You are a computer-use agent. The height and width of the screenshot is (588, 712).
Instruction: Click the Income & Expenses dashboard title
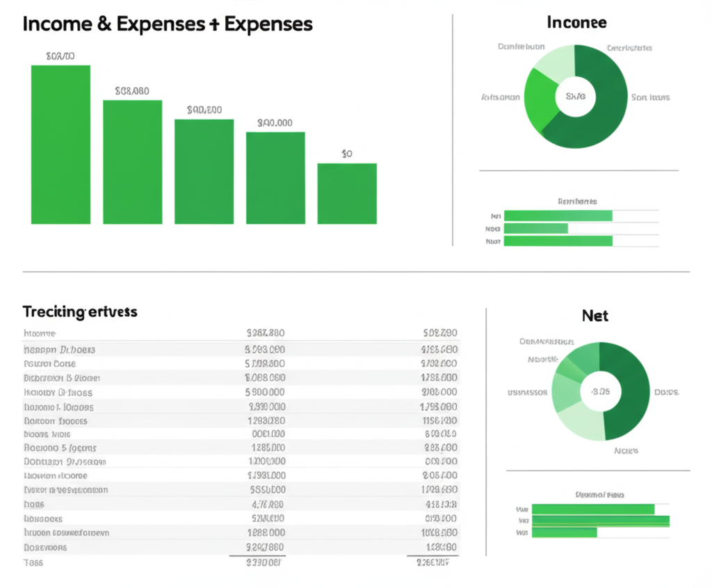[167, 24]
